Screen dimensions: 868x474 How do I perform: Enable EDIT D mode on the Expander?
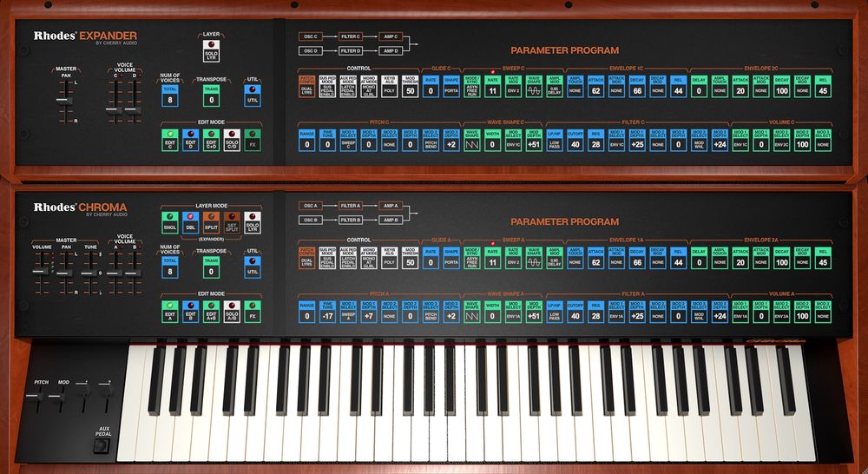pyautogui.click(x=190, y=140)
